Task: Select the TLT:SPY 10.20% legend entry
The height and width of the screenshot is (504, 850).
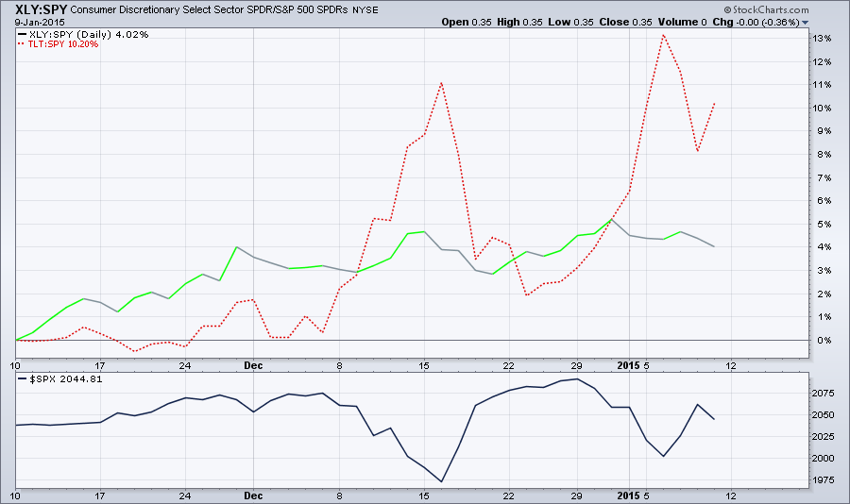Action: tap(63, 44)
